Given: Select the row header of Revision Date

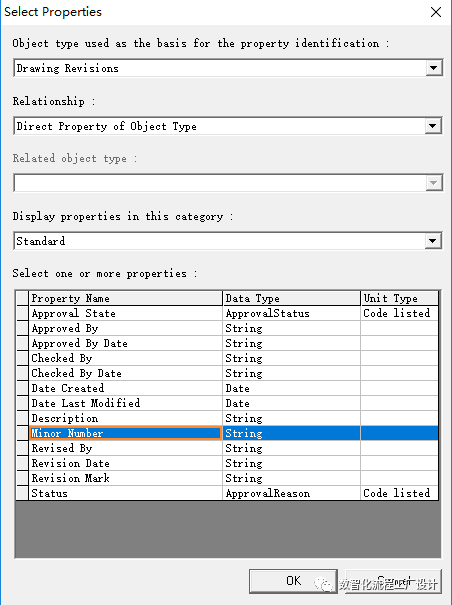Looking at the screenshot, I should pos(22,463).
